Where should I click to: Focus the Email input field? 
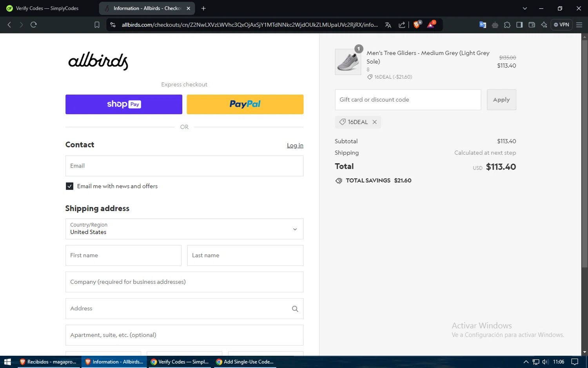point(184,166)
